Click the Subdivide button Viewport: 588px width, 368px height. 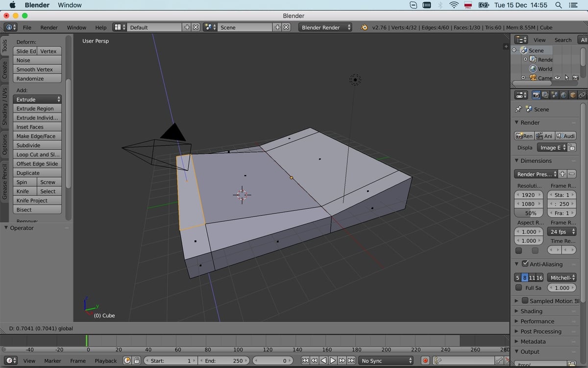point(37,145)
